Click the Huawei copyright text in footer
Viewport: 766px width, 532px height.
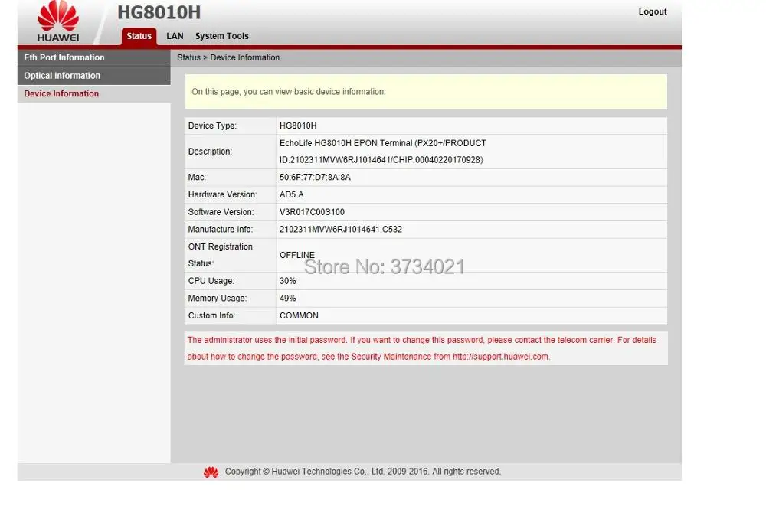pyautogui.click(x=362, y=472)
